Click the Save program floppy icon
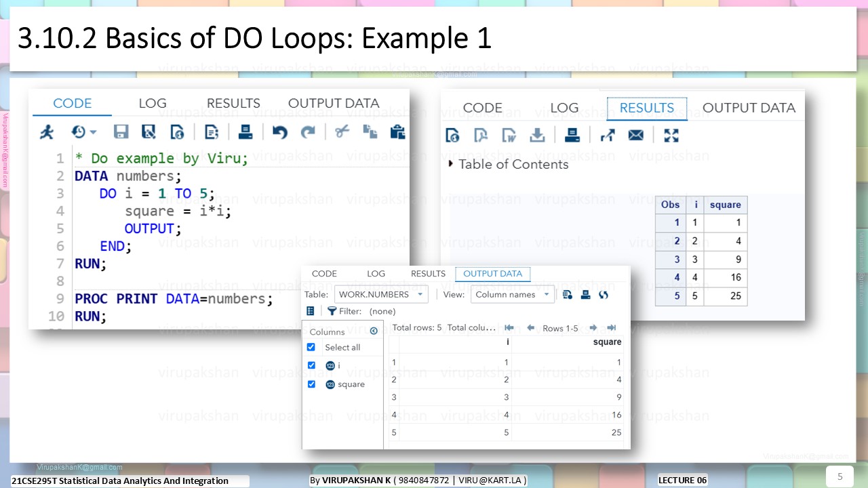Screen dimensions: 868x488 click(x=121, y=131)
